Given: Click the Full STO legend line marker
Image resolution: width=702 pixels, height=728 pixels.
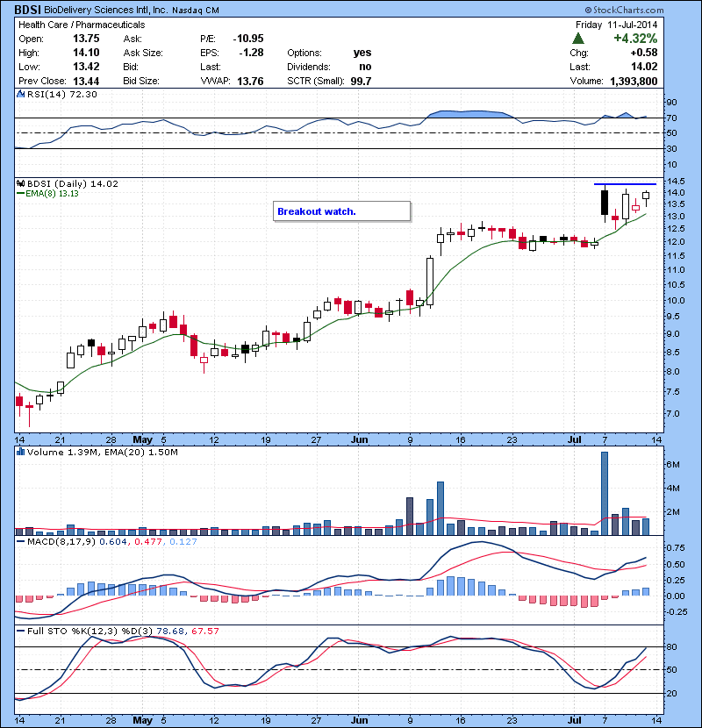Looking at the screenshot, I should (x=20, y=631).
